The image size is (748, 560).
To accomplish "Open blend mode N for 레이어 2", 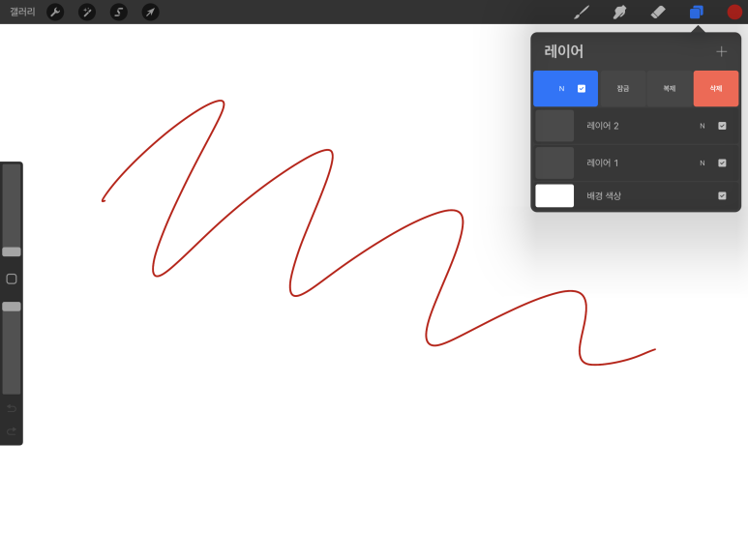I will pyautogui.click(x=703, y=126).
